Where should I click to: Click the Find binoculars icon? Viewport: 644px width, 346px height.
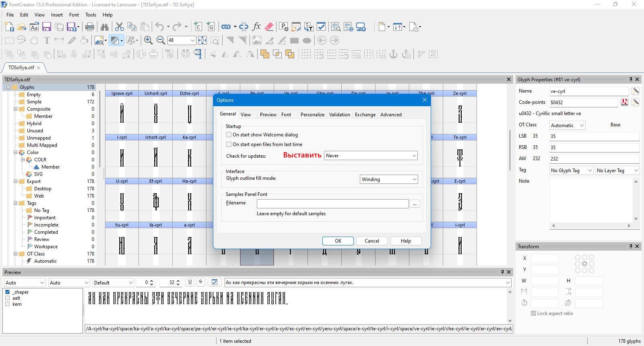click(105, 27)
